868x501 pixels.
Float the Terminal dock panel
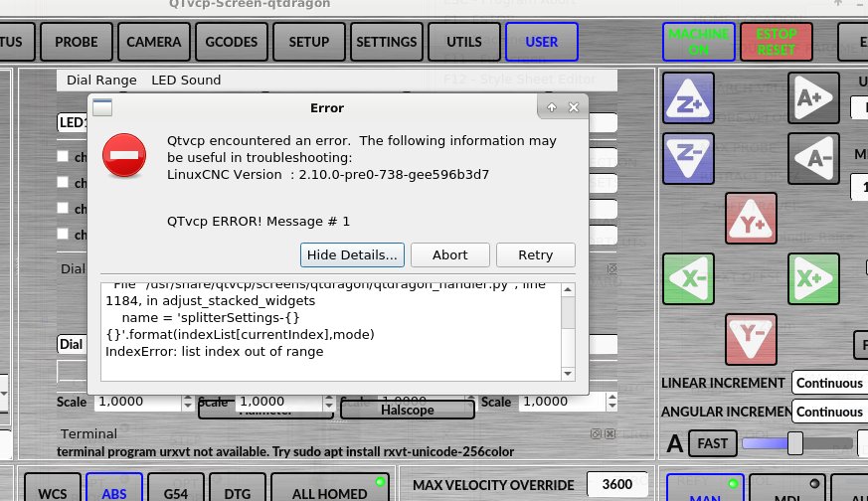pyautogui.click(x=596, y=434)
